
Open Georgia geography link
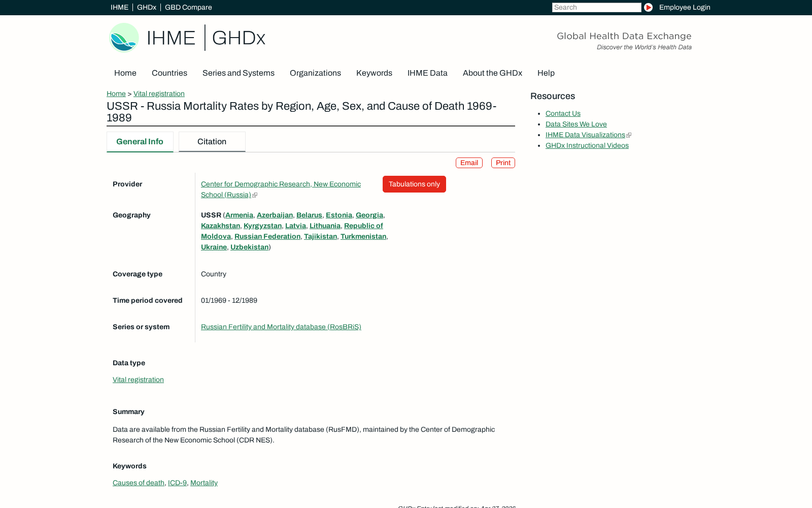(369, 215)
